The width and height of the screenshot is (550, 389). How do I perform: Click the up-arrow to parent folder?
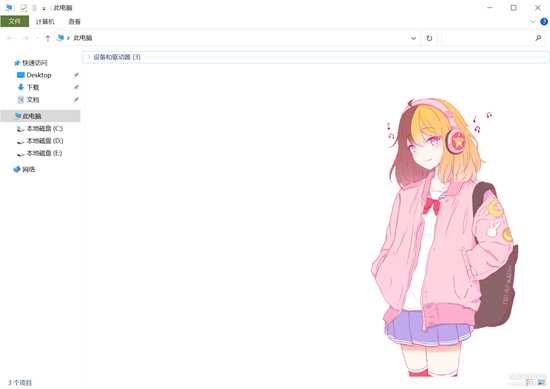pyautogui.click(x=48, y=38)
